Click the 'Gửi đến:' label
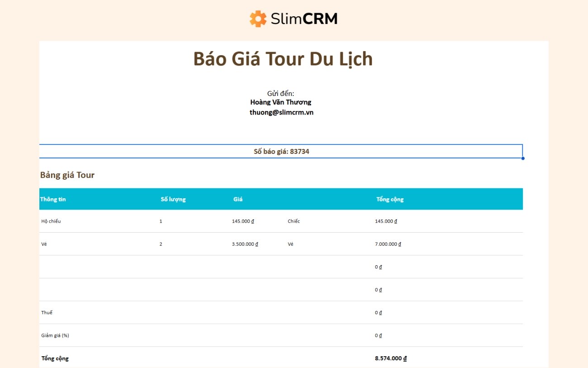This screenshot has width=588, height=368. 280,93
